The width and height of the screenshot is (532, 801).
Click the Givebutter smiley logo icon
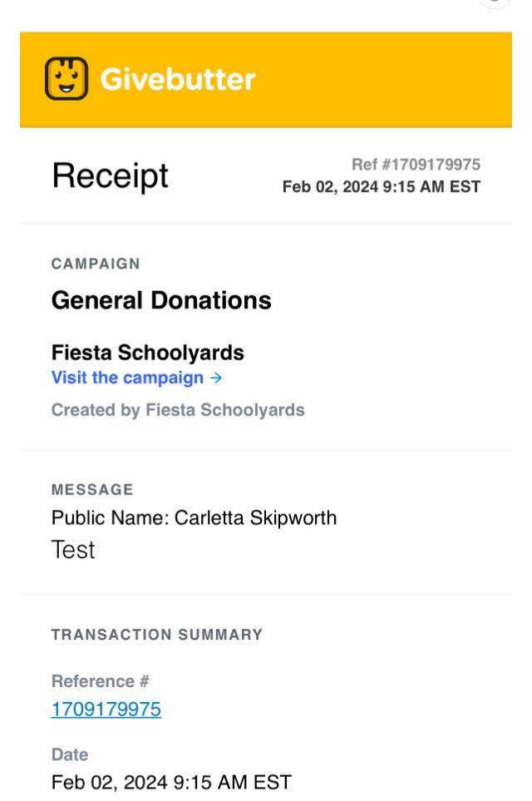click(x=67, y=79)
